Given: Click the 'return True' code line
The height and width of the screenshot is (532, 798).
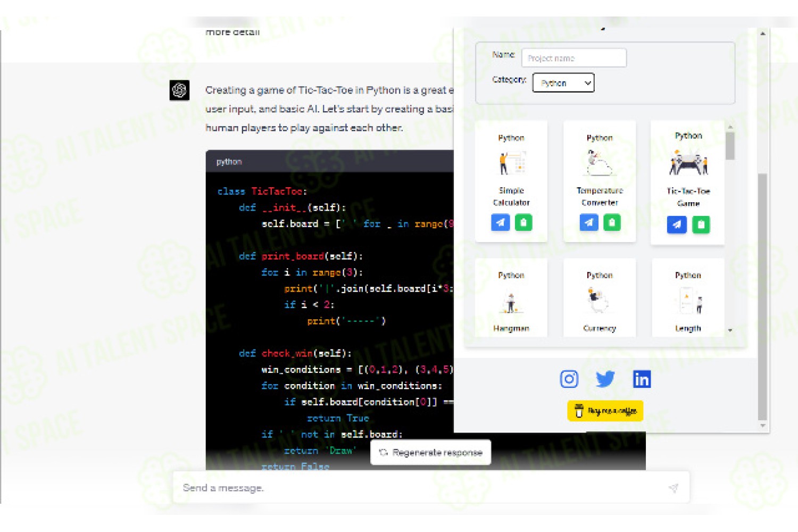Looking at the screenshot, I should 338,418.
